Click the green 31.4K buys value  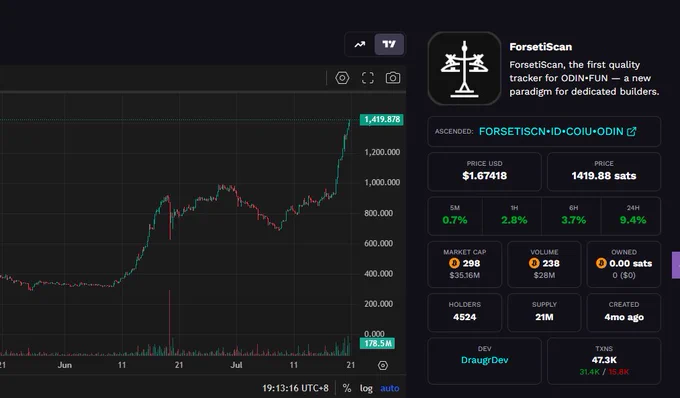(589, 372)
